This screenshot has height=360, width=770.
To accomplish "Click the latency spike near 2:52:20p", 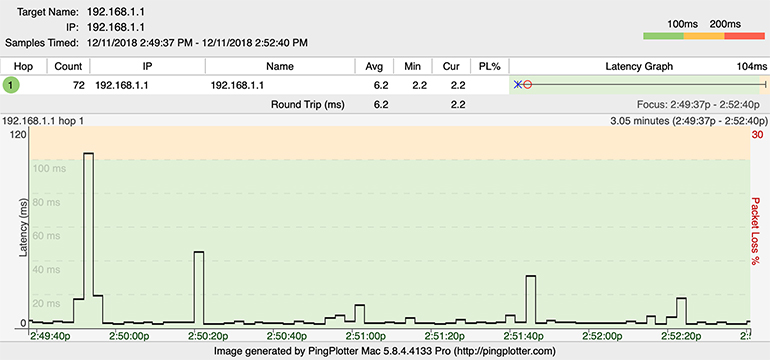I will coord(681,310).
